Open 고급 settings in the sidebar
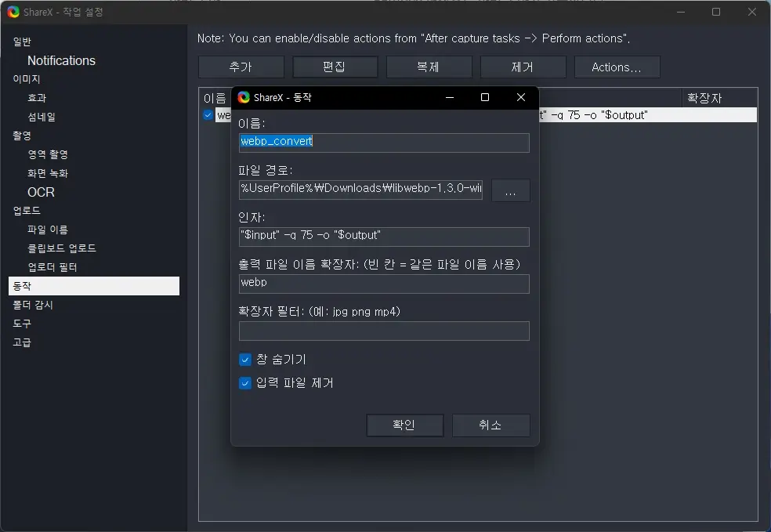 (22, 342)
